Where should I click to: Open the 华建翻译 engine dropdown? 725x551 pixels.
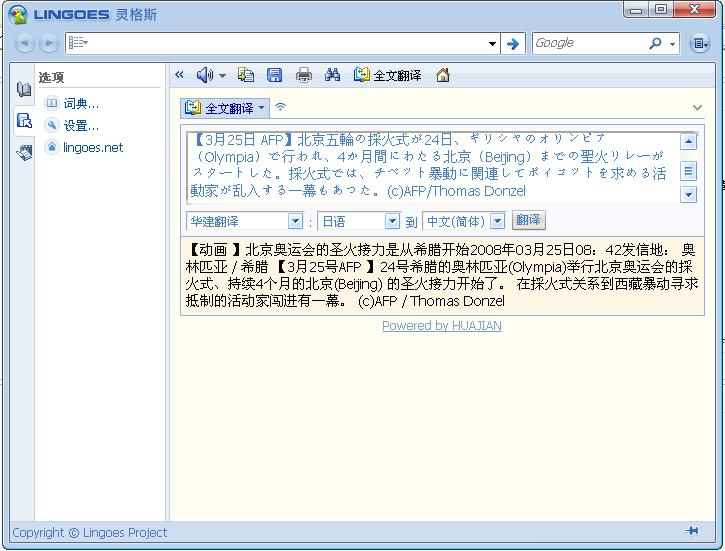(295, 221)
